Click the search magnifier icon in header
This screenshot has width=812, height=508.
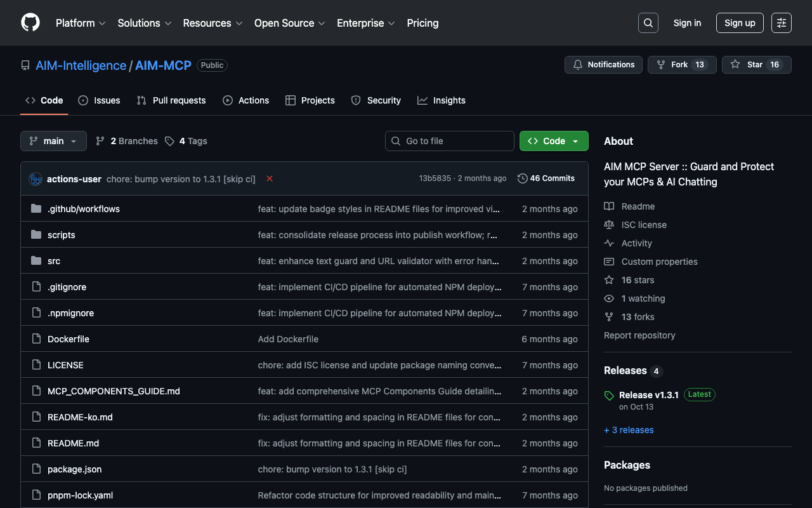[648, 23]
